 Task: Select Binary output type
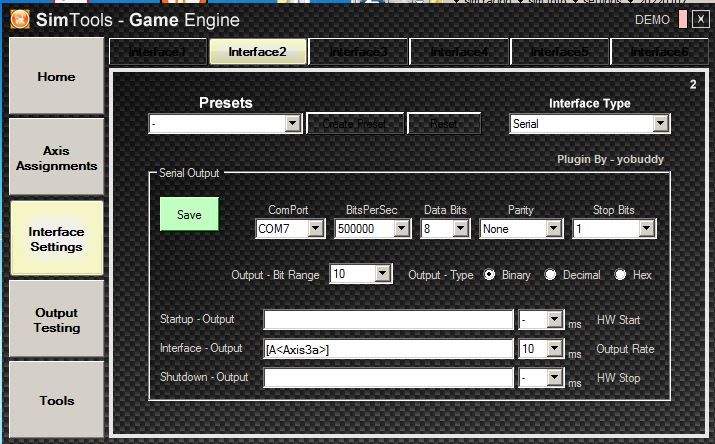point(489,274)
